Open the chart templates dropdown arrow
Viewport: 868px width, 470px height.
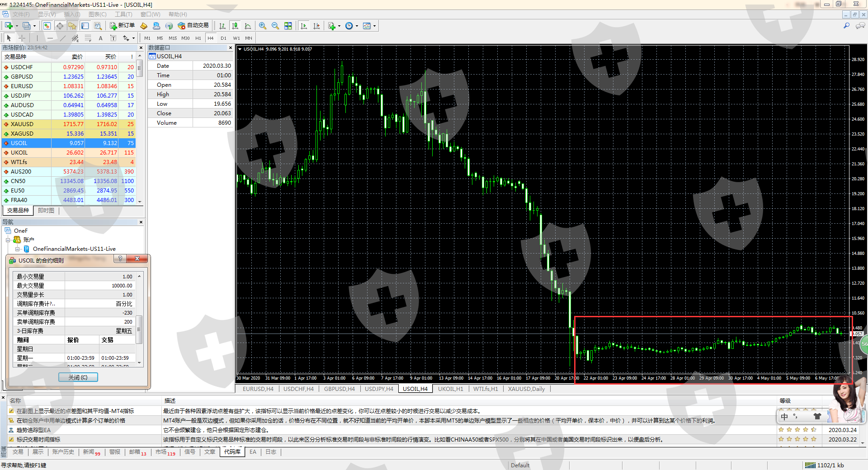pyautogui.click(x=374, y=26)
